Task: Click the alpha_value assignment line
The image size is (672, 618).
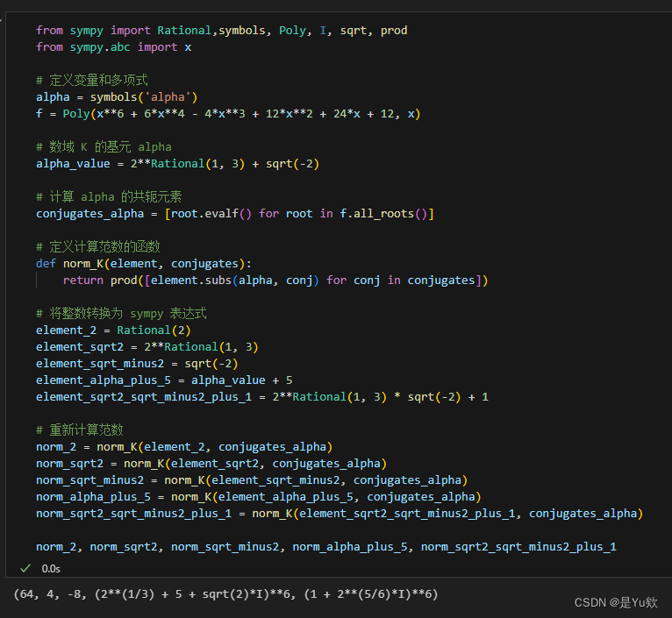Action: pos(177,164)
